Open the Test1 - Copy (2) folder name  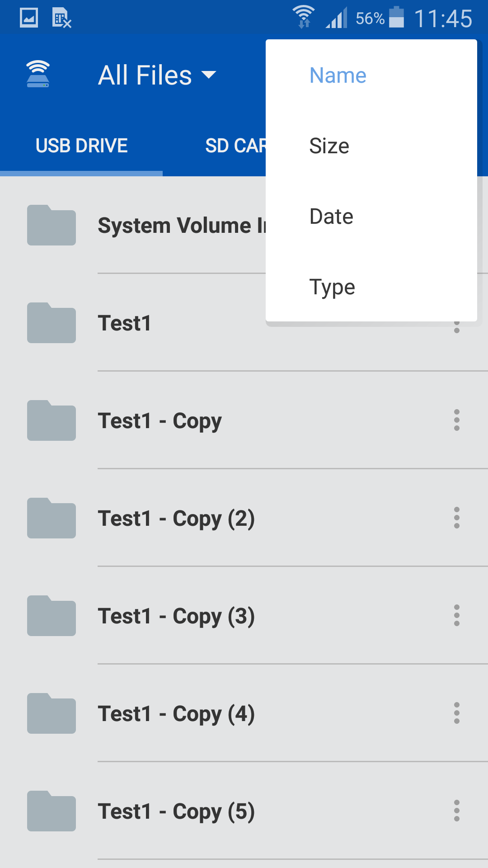tap(176, 519)
